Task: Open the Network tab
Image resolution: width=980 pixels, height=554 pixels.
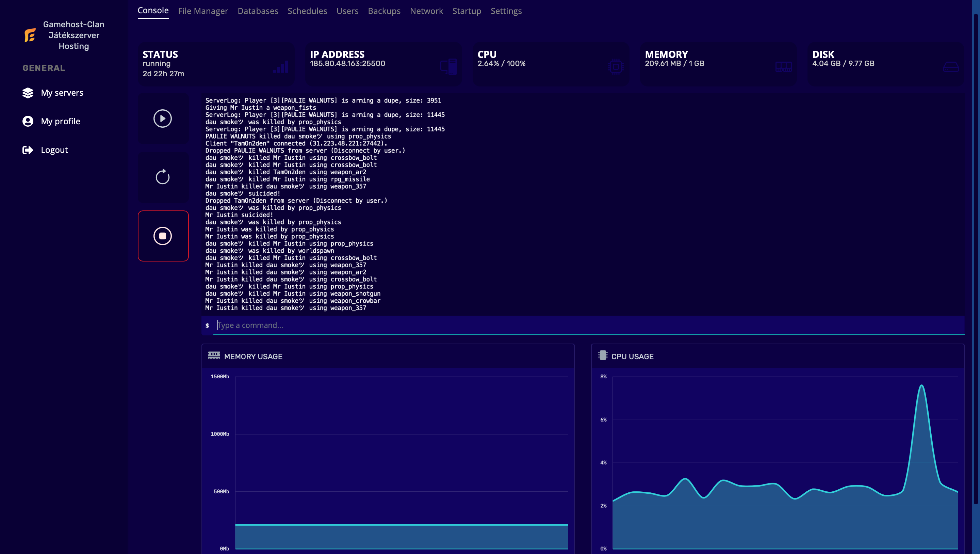Action: click(x=426, y=11)
